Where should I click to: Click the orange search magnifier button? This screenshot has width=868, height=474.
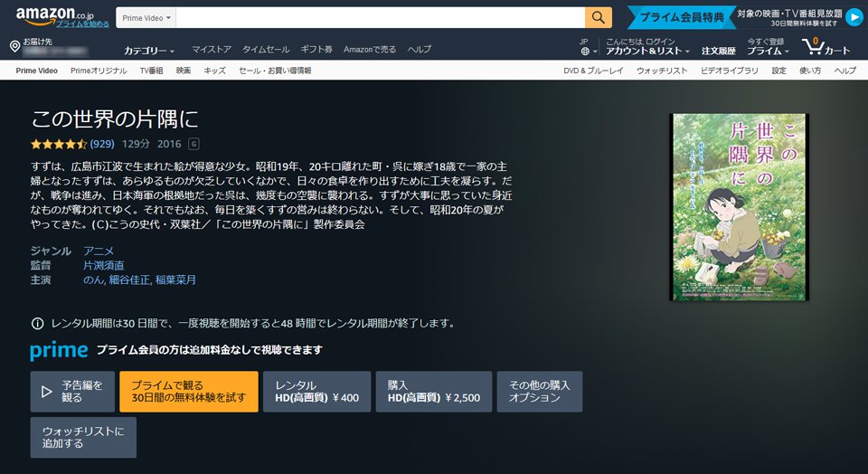coord(598,18)
